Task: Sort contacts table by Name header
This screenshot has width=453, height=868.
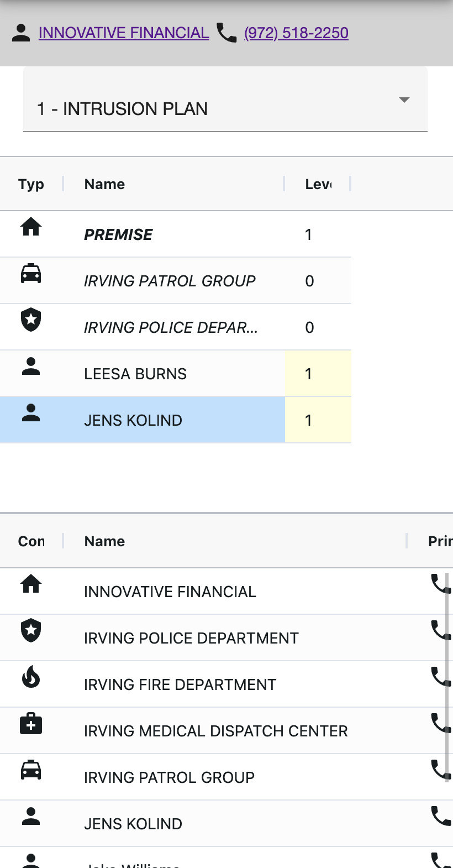Action: pyautogui.click(x=104, y=541)
